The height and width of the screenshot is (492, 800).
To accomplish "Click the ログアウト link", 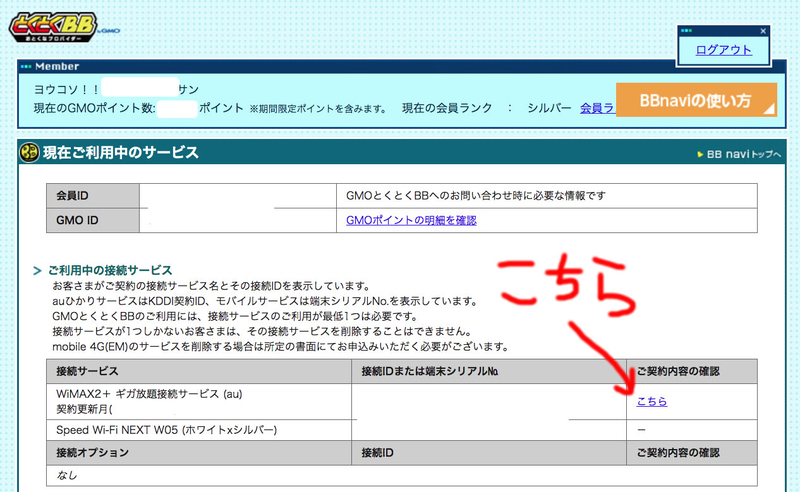I will pos(723,50).
